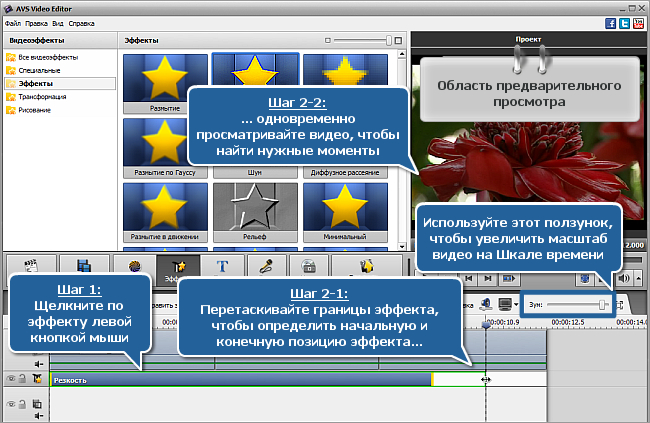Mute the main video track audio

(x=39, y=364)
